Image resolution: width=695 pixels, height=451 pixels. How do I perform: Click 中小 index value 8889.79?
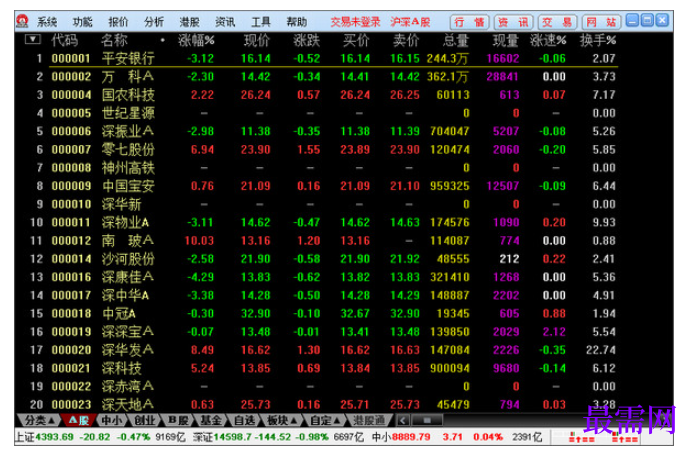pyautogui.click(x=410, y=437)
